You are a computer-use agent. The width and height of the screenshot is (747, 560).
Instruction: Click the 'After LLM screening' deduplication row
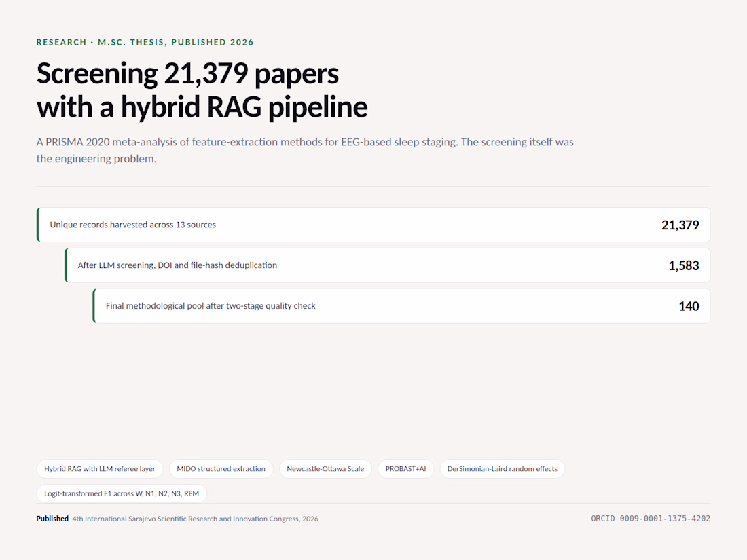coord(387,265)
